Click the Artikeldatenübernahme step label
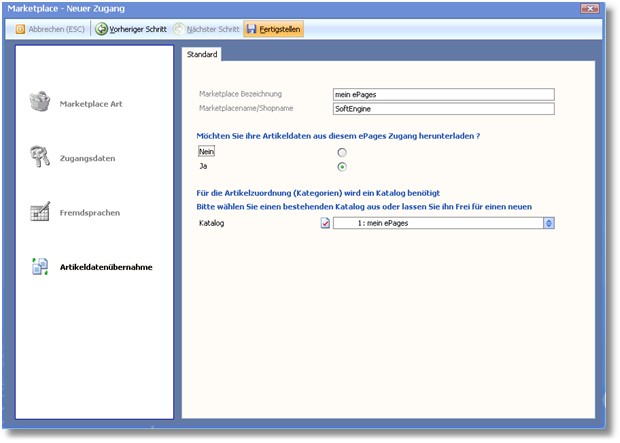The width and height of the screenshot is (620, 443). tap(106, 268)
